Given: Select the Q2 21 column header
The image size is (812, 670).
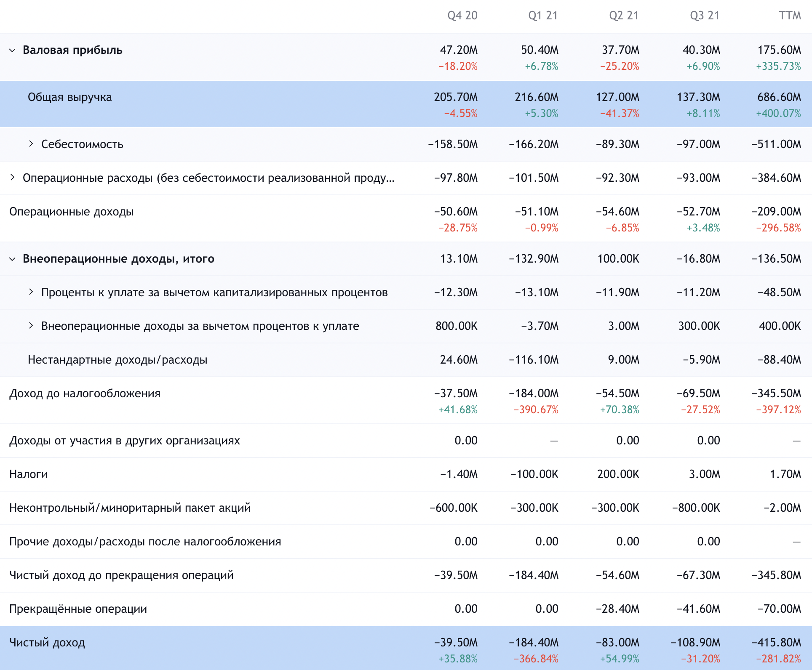Looking at the screenshot, I should coord(624,16).
